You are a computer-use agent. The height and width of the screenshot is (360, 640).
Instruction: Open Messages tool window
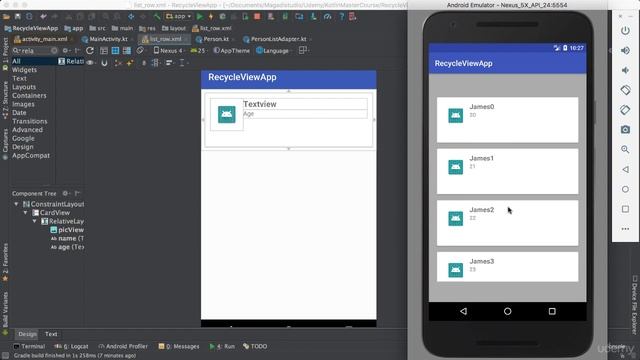pyautogui.click(x=179, y=346)
